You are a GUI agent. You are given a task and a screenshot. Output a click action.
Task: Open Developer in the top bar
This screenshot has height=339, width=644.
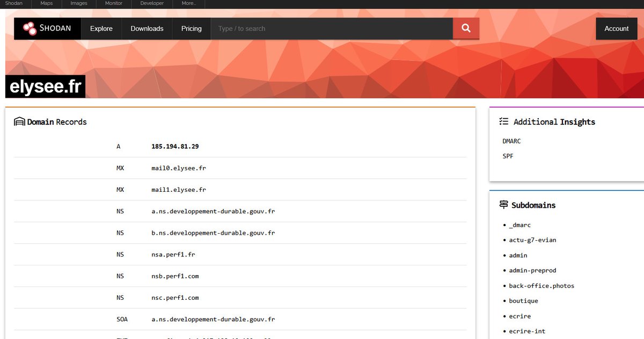point(152,3)
